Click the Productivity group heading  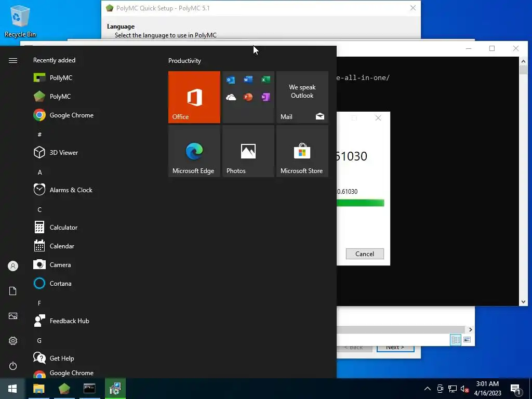pos(184,61)
